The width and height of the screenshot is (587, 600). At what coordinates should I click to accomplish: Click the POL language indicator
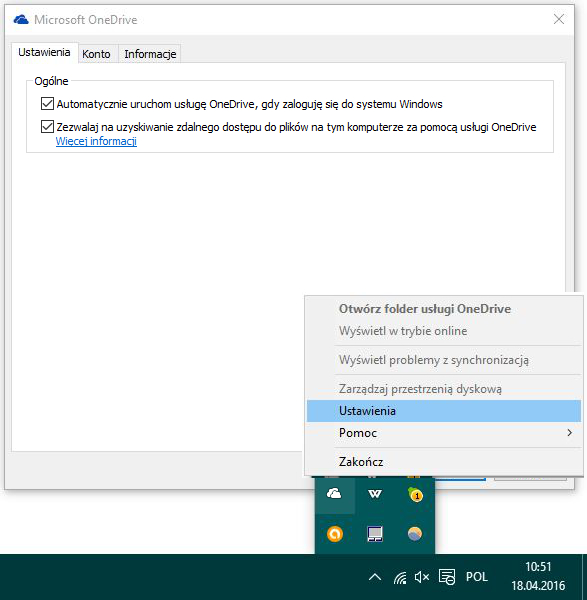click(x=477, y=577)
